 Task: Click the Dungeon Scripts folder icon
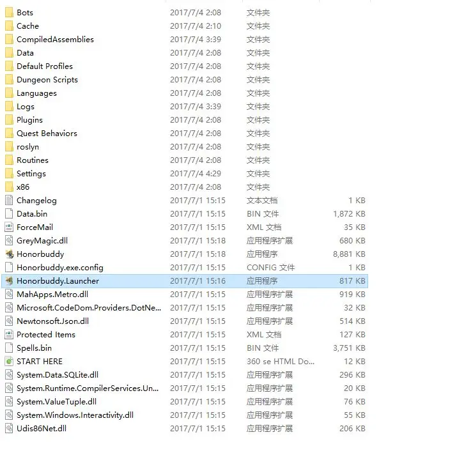9,79
